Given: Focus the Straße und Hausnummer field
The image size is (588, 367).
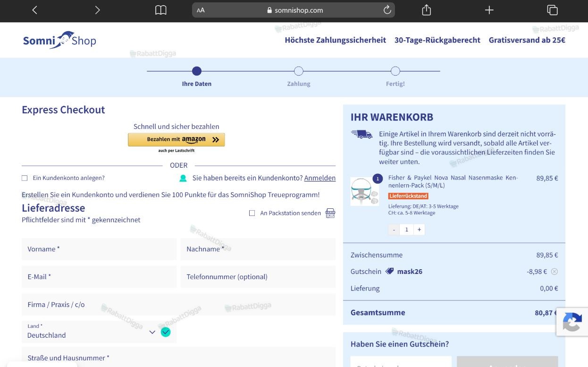Looking at the screenshot, I should pyautogui.click(x=178, y=358).
